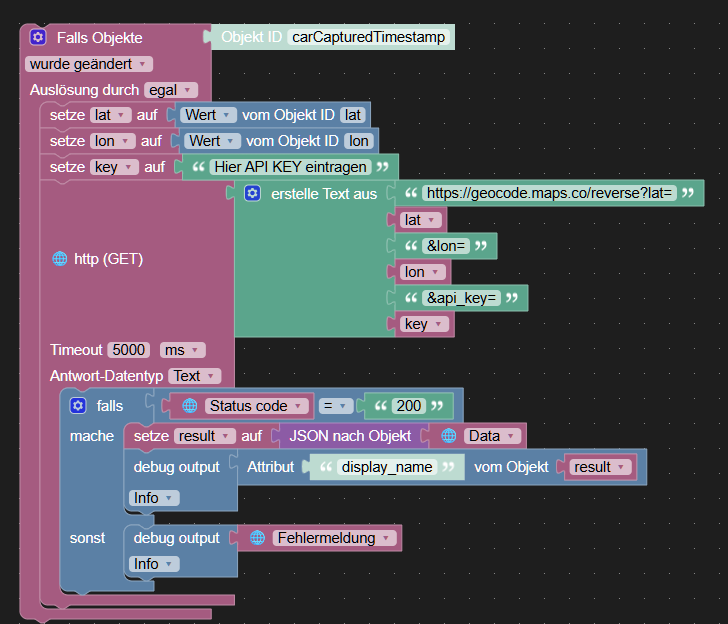Open lat variable dropdown in setze block
The height and width of the screenshot is (624, 728).
[110, 115]
